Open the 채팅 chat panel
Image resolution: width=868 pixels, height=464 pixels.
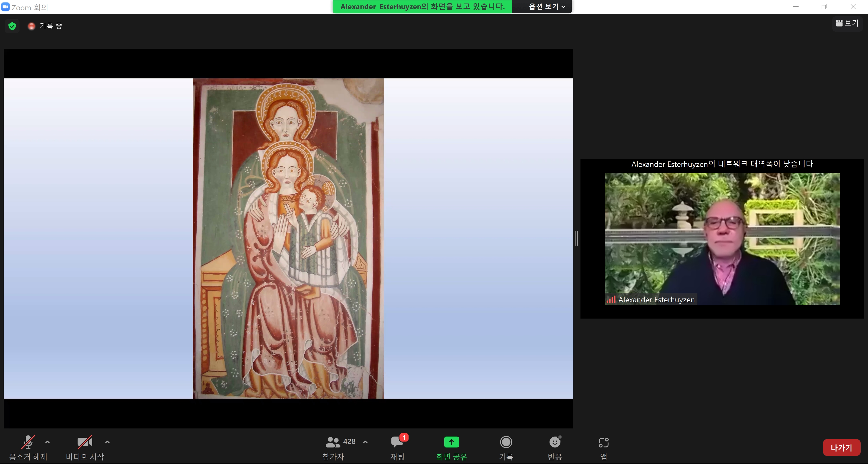[x=398, y=448]
